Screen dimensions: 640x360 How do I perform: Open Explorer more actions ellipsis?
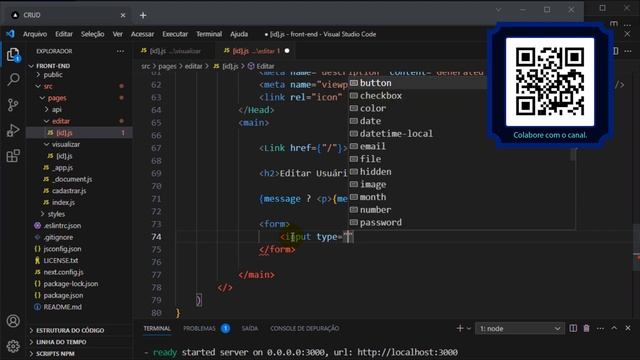(120, 51)
